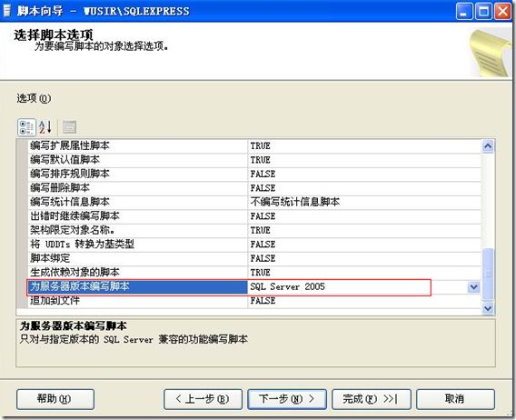Click the SQL Server 2005 value cell
This screenshot has width=516, height=420.
coord(357,286)
